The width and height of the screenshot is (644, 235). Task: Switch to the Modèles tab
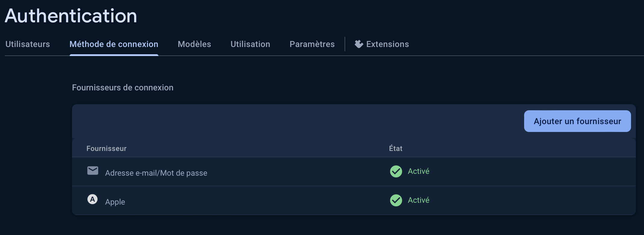coord(194,44)
